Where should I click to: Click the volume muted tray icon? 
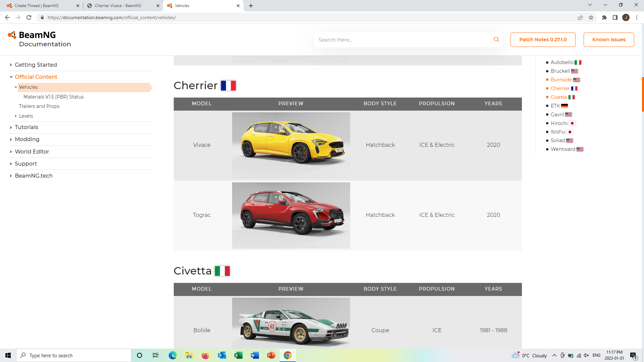pyautogui.click(x=586, y=355)
